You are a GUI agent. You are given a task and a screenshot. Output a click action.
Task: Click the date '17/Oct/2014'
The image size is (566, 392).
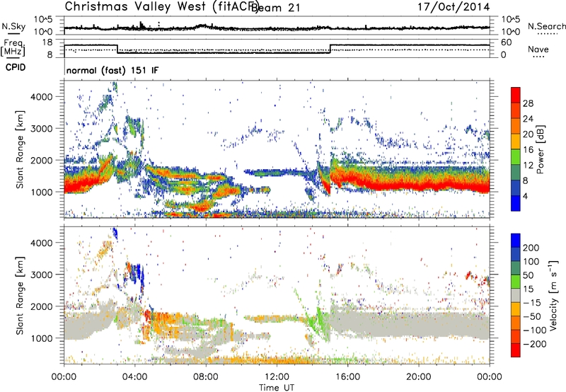pyautogui.click(x=454, y=7)
